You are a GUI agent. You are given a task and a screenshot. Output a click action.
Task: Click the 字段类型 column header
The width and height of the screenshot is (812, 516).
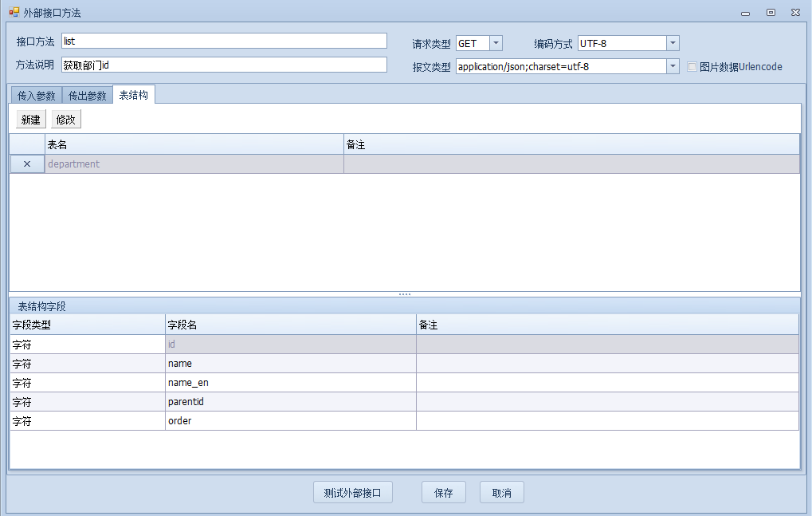86,325
